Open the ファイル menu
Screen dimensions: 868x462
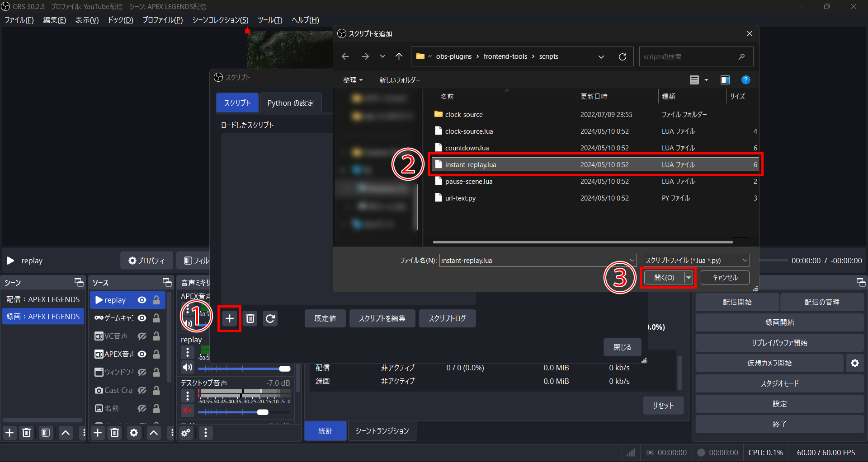[19, 20]
